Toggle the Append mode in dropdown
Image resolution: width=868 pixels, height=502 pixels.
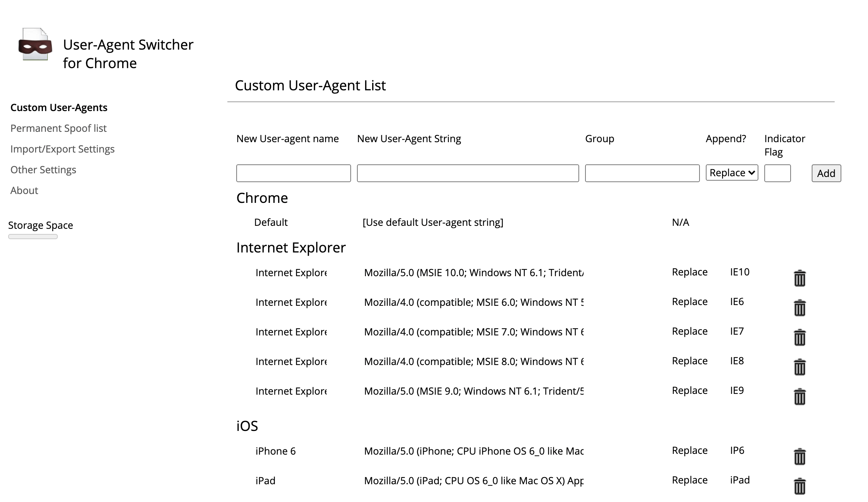click(731, 173)
